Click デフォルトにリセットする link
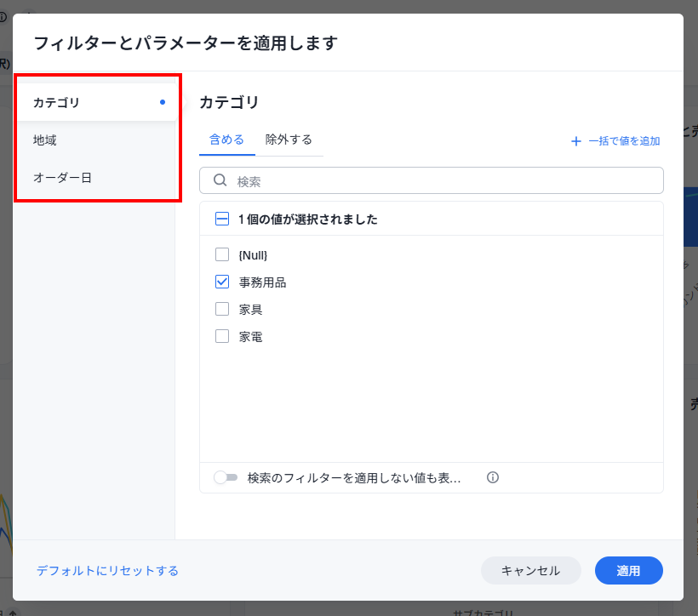This screenshot has height=616, width=698. click(107, 571)
